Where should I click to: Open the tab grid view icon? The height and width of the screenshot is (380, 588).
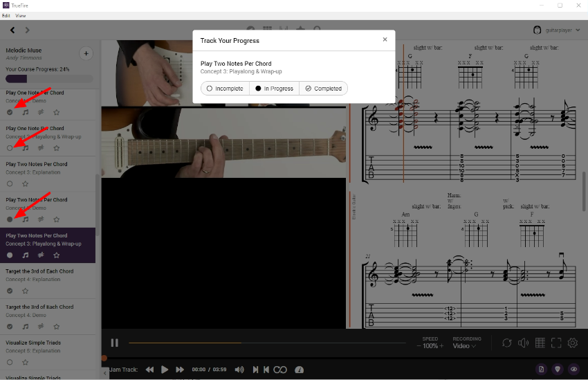pos(540,343)
